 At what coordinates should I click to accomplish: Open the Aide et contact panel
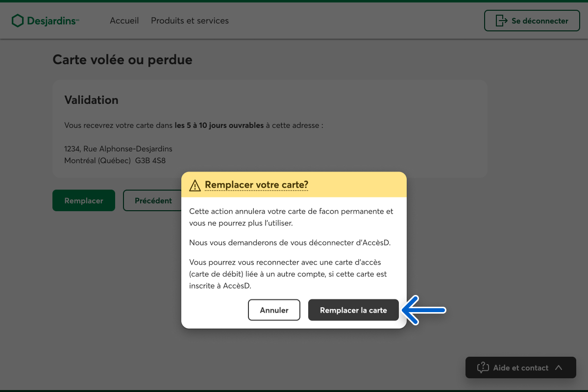coord(520,367)
